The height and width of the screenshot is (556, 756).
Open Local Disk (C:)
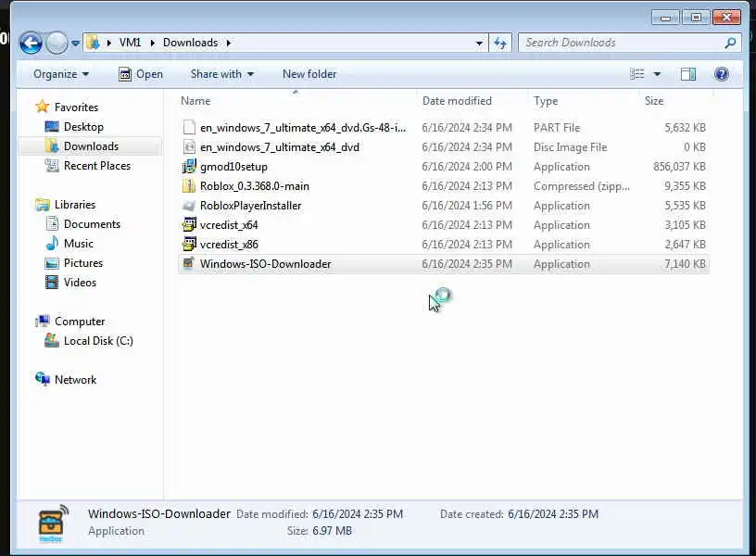pyautogui.click(x=98, y=341)
